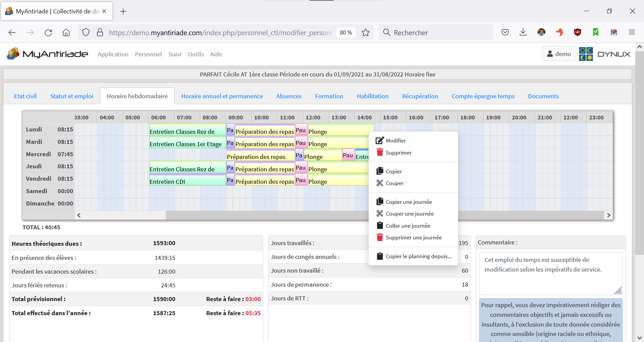
Task: Open the Firefox hamburger menu
Action: click(x=632, y=33)
